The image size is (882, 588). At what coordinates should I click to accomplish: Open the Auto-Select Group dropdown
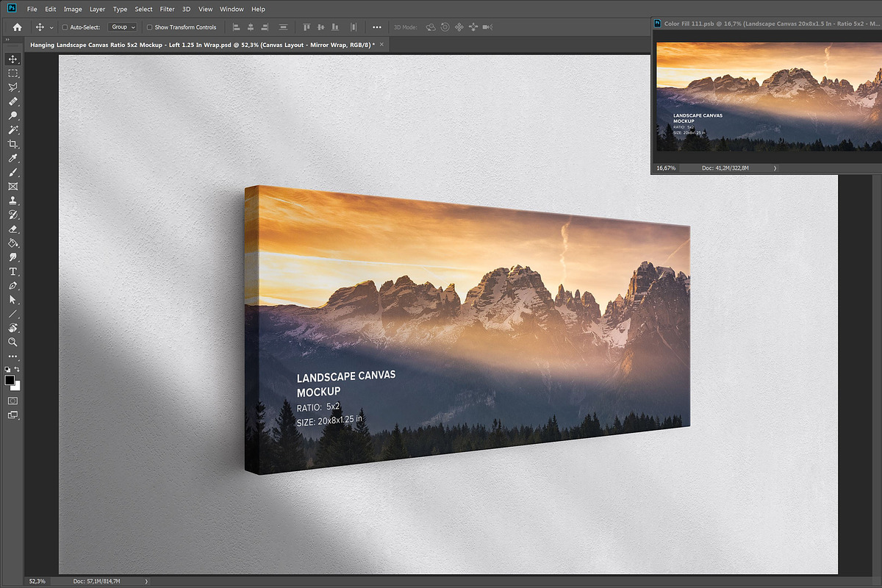122,27
